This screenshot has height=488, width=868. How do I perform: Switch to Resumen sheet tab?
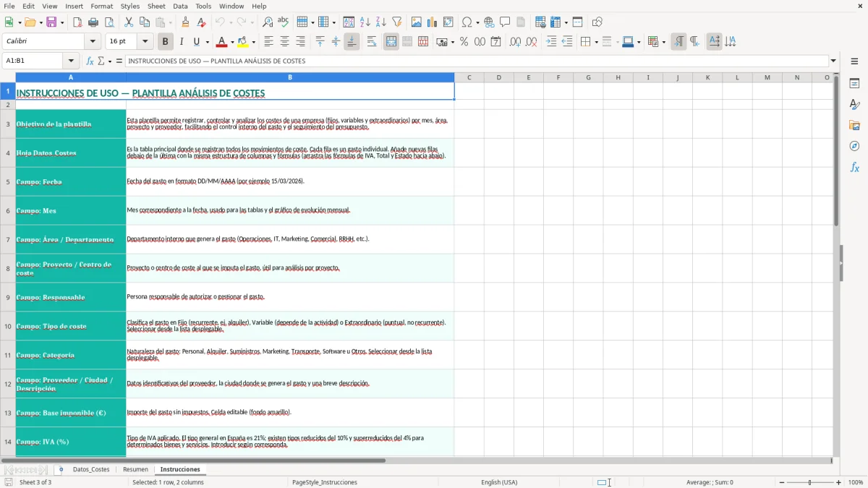point(135,469)
